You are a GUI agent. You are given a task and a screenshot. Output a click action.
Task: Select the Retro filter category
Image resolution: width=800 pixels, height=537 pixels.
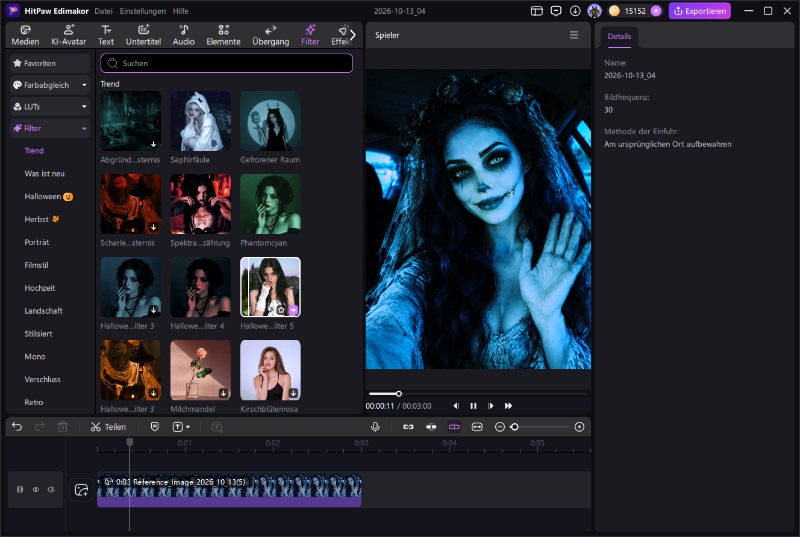34,402
